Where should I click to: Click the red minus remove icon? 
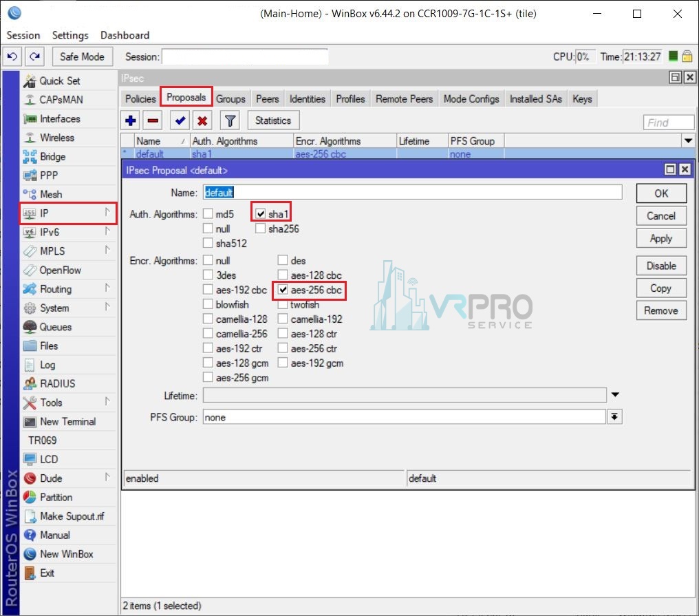153,120
